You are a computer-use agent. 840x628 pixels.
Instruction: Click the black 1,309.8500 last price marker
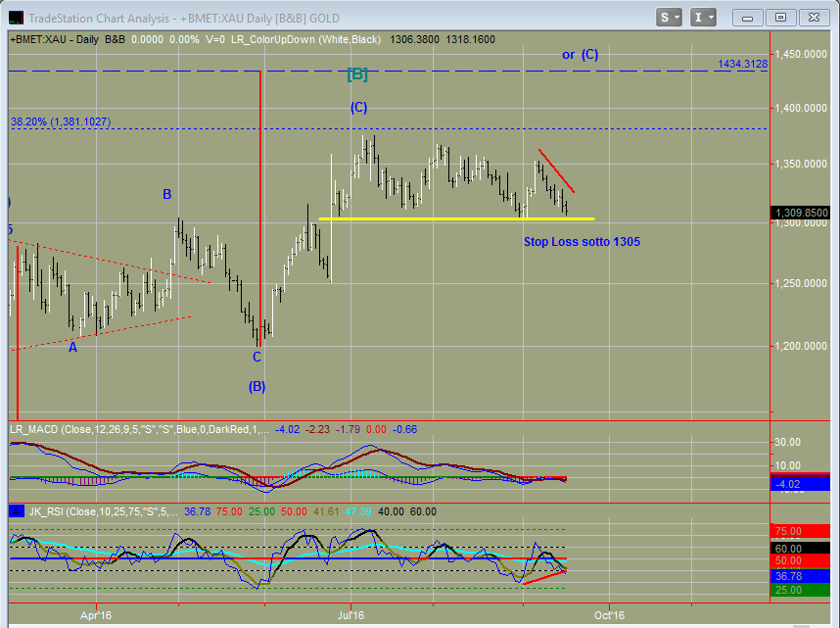pos(801,213)
